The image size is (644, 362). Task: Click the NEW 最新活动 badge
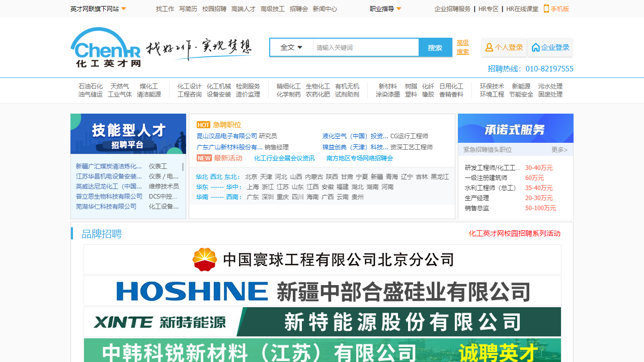point(204,158)
